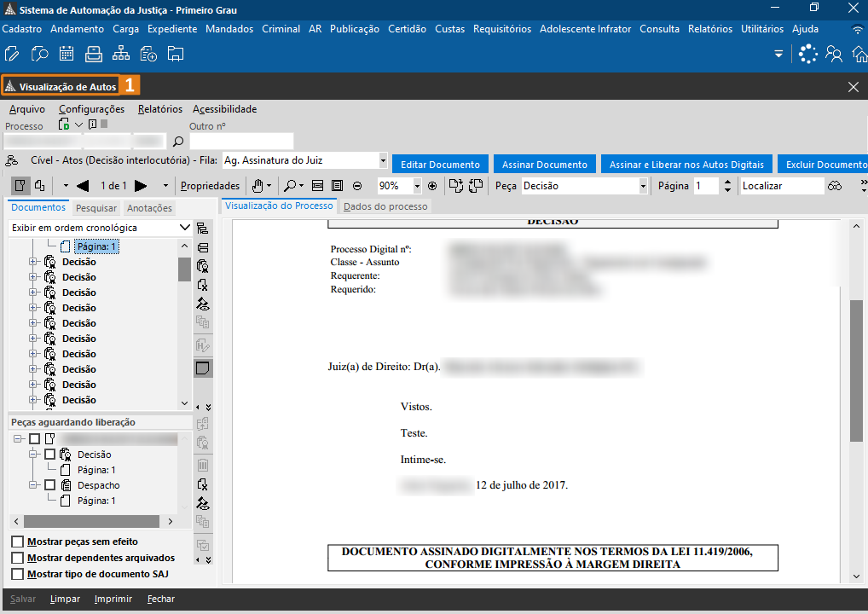The width and height of the screenshot is (868, 614).
Task: Open the main toolbar overflow arrow
Action: 778,55
